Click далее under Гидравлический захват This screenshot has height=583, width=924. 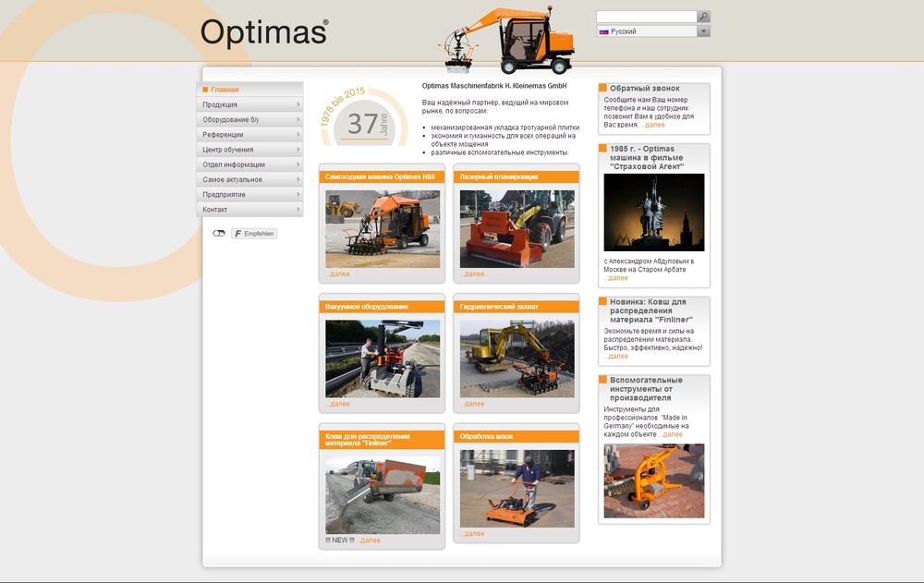pyautogui.click(x=472, y=404)
